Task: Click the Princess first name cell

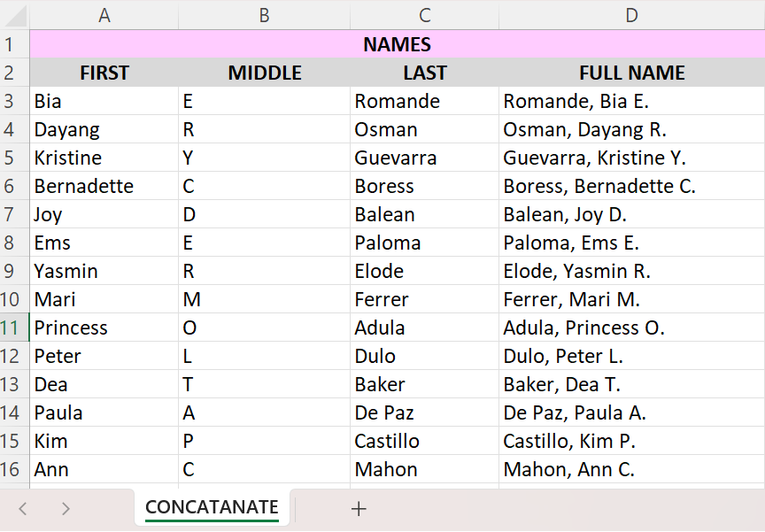Action: [x=104, y=328]
